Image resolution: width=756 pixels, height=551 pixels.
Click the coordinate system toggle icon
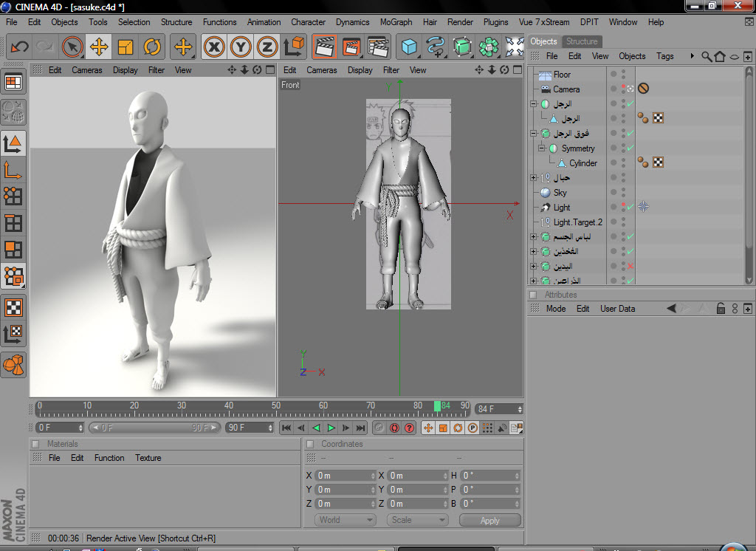(x=294, y=47)
